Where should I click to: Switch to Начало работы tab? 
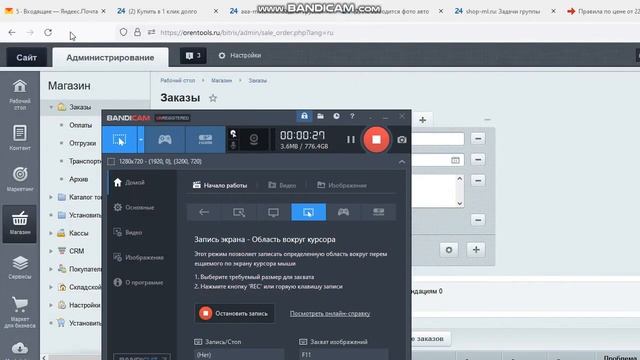click(220, 185)
